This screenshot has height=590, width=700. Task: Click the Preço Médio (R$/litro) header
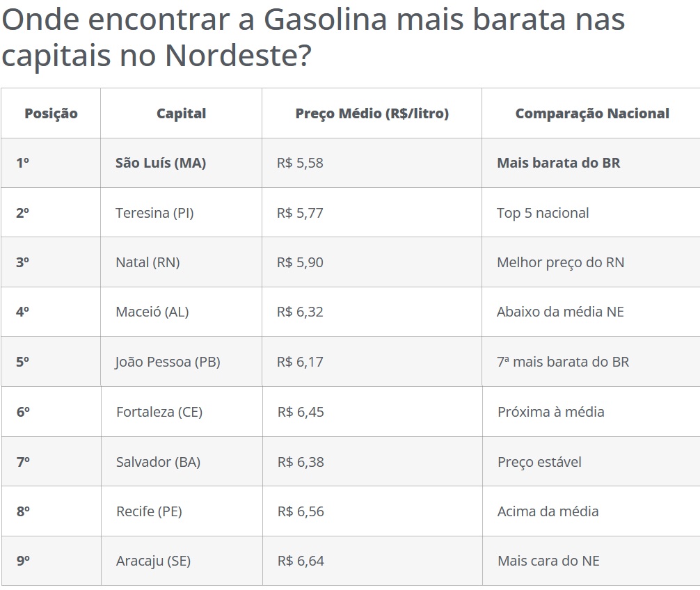(372, 113)
